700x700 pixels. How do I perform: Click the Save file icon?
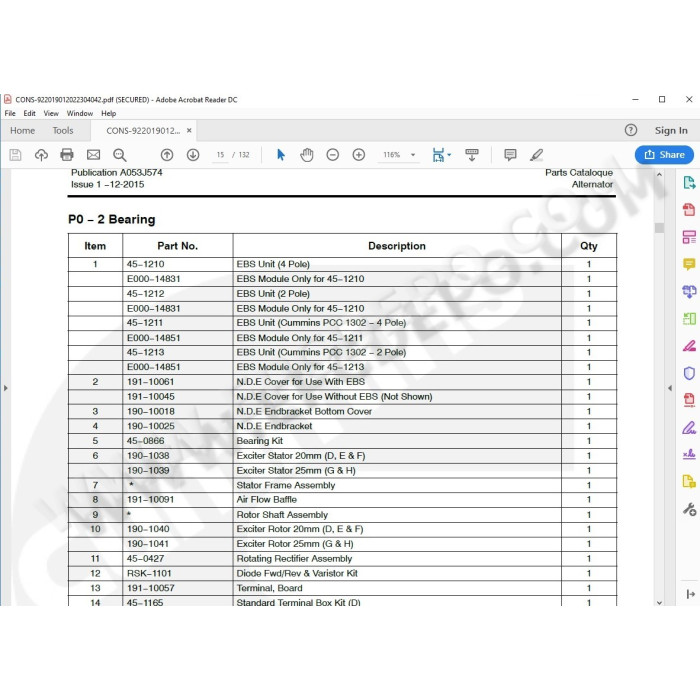[15, 155]
